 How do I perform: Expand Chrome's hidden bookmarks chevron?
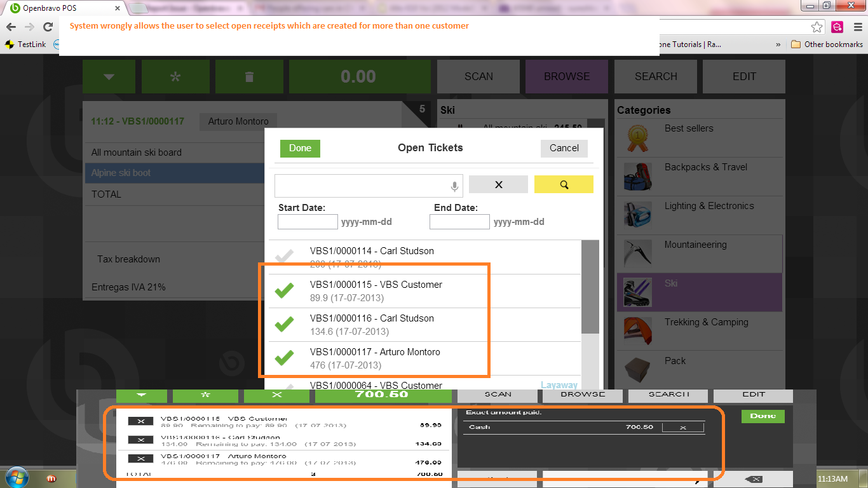click(x=778, y=44)
